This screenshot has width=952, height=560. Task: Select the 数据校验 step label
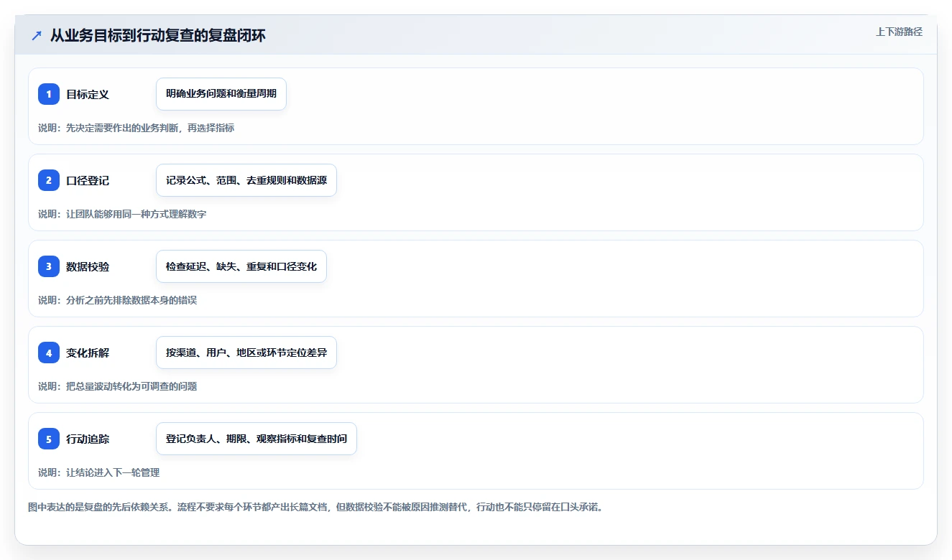88,266
